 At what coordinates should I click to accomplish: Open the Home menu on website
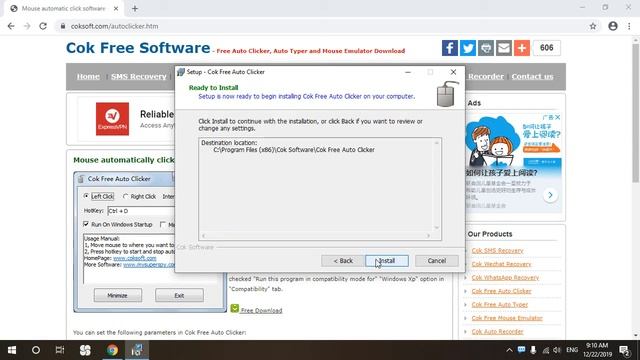pyautogui.click(x=88, y=76)
